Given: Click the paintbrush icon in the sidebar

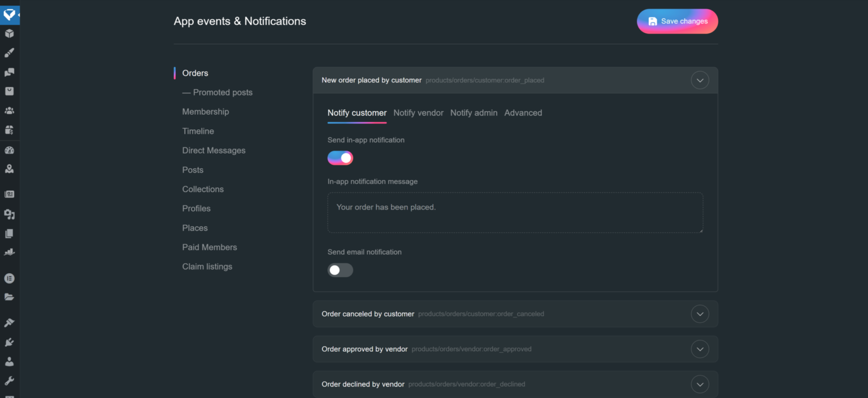Looking at the screenshot, I should (9, 53).
